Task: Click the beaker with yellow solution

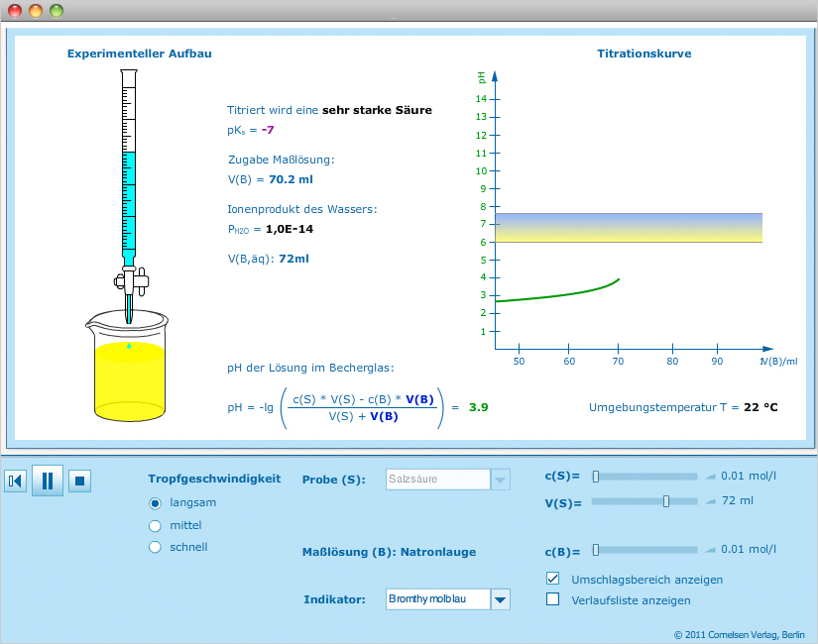Action: 128,372
